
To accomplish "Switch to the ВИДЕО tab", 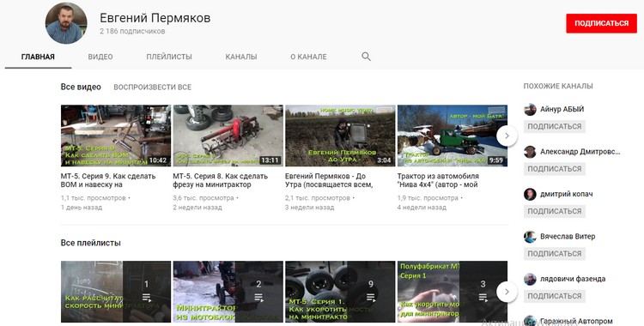I will tap(100, 57).
